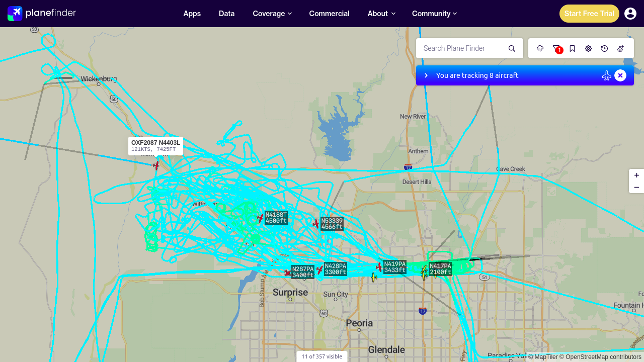This screenshot has height=362, width=644.
Task: Click the N287PA 3400ft label
Action: click(x=303, y=272)
